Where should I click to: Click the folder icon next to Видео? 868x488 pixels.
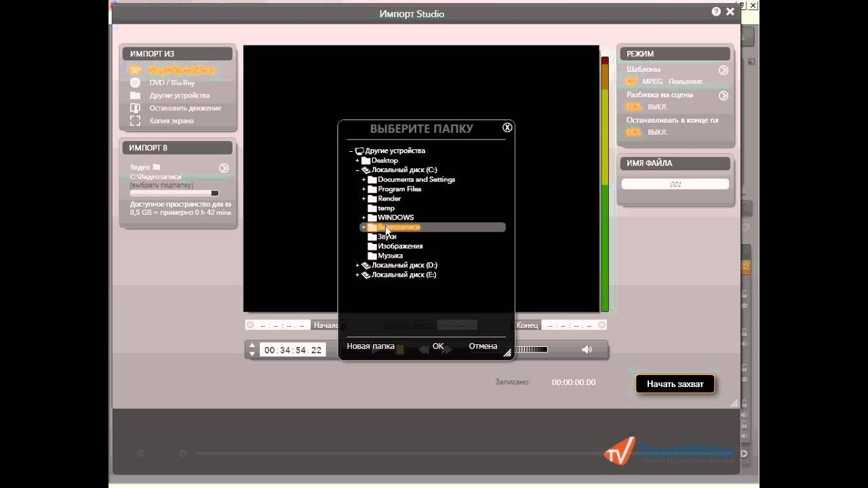point(157,167)
